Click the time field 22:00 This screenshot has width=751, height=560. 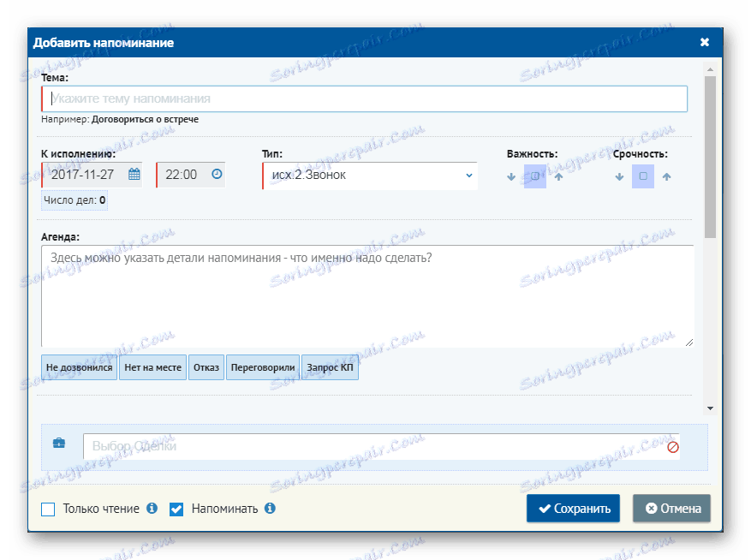191,175
